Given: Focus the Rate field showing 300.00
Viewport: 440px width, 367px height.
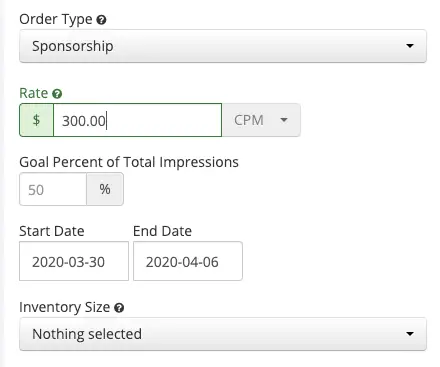Looking at the screenshot, I should 137,120.
